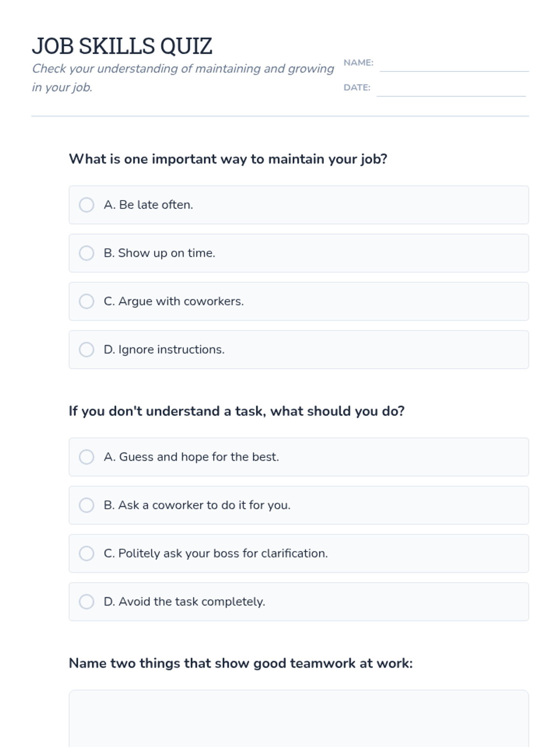This screenshot has height=747, width=560.
Task: Click the 'JOB SKILLS QUIZ' title
Action: (122, 46)
